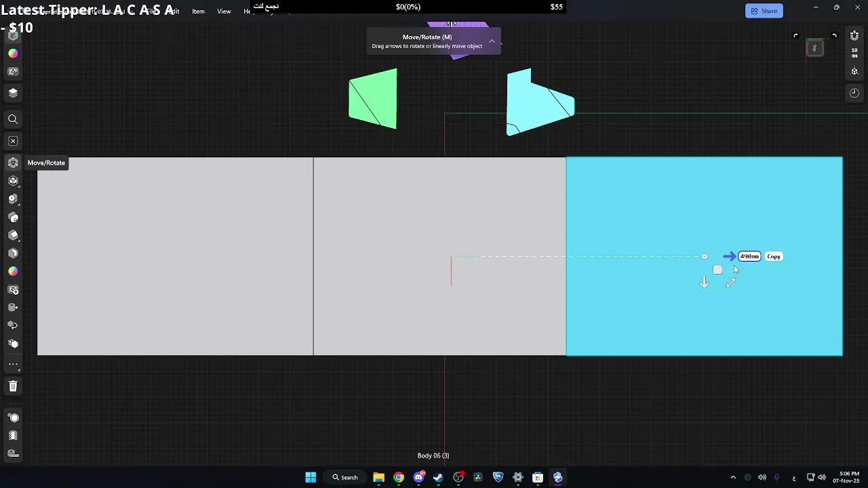Click the Share button
Viewport: 868px width, 488px height.
[x=764, y=11]
